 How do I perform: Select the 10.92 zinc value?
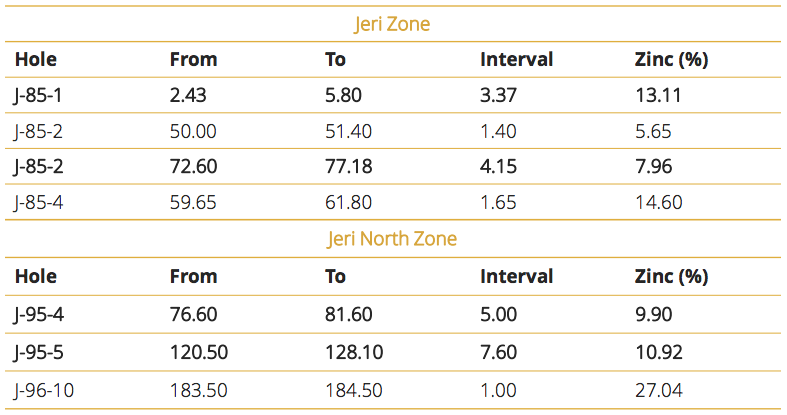(x=659, y=352)
